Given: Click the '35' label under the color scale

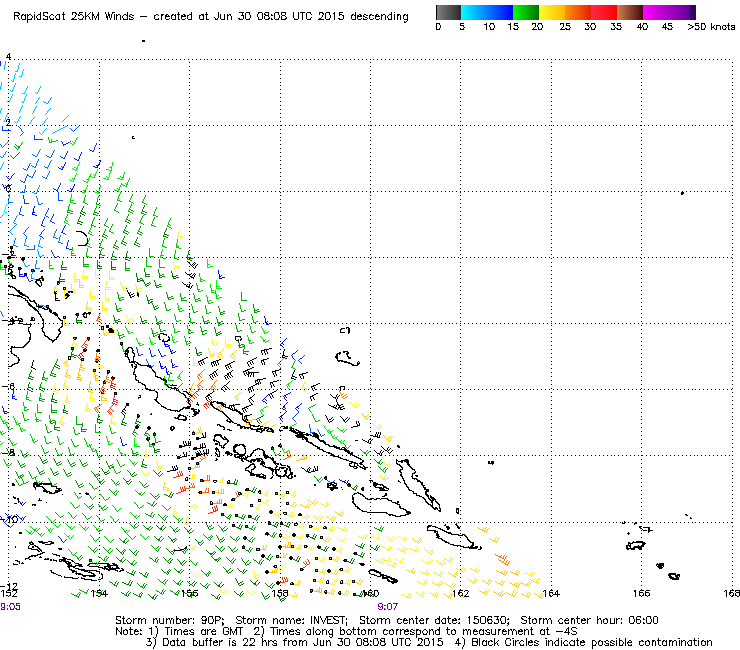Looking at the screenshot, I should (616, 27).
